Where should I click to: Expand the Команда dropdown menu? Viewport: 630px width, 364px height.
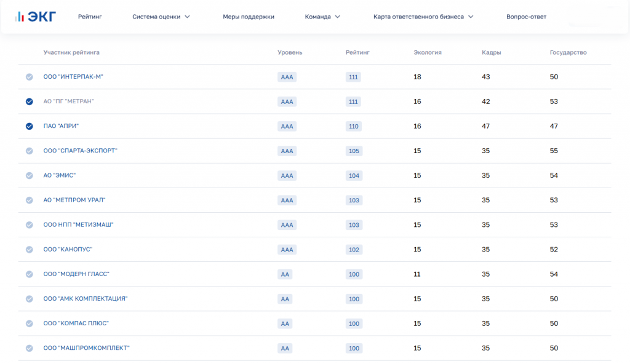(322, 17)
